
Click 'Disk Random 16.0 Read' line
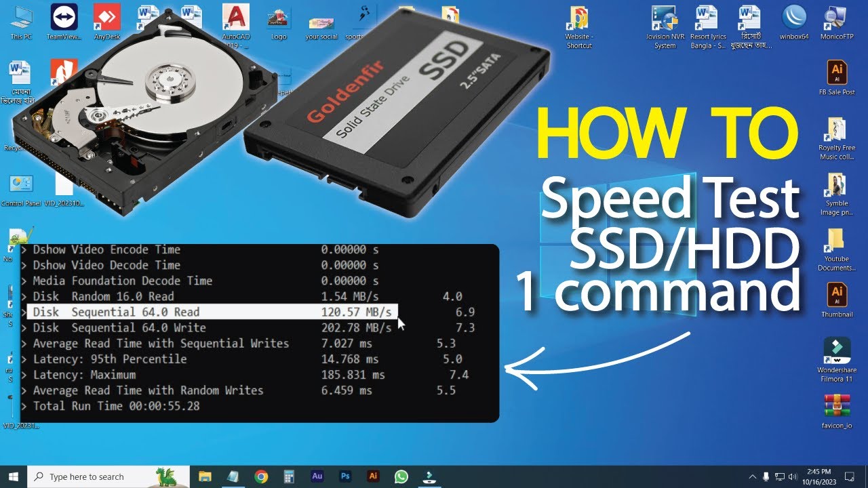(104, 296)
